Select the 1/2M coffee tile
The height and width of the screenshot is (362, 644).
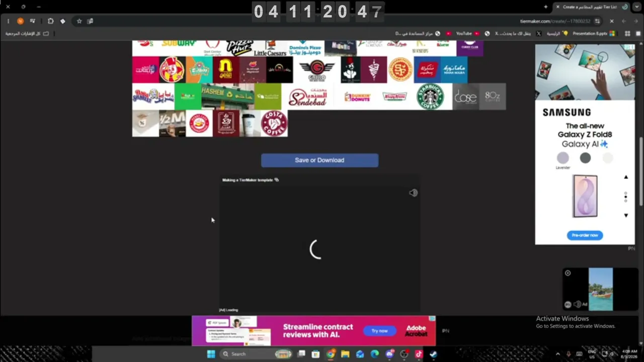click(x=172, y=123)
